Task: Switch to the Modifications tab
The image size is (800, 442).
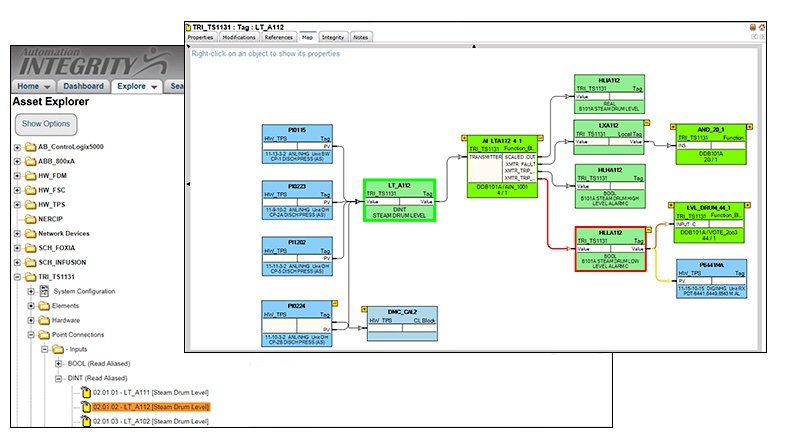Action: coord(238,37)
